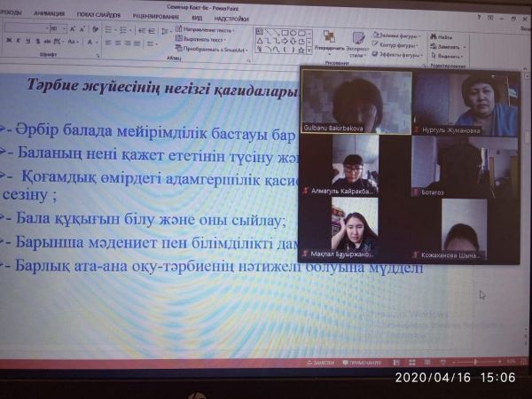The image size is (532, 399).
Task: Switch to Normal view in the status bar
Action: coord(396,363)
